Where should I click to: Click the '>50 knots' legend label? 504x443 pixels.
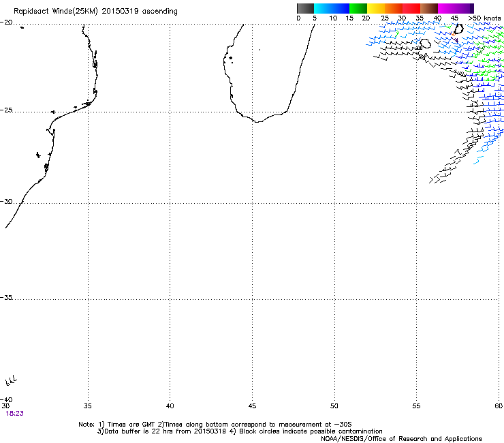tap(484, 18)
